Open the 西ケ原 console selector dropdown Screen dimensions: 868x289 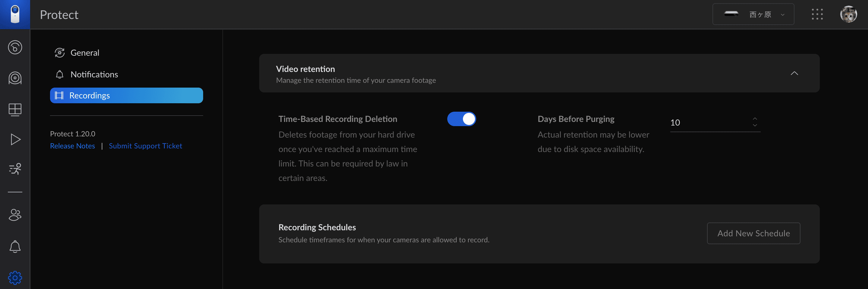pyautogui.click(x=753, y=14)
